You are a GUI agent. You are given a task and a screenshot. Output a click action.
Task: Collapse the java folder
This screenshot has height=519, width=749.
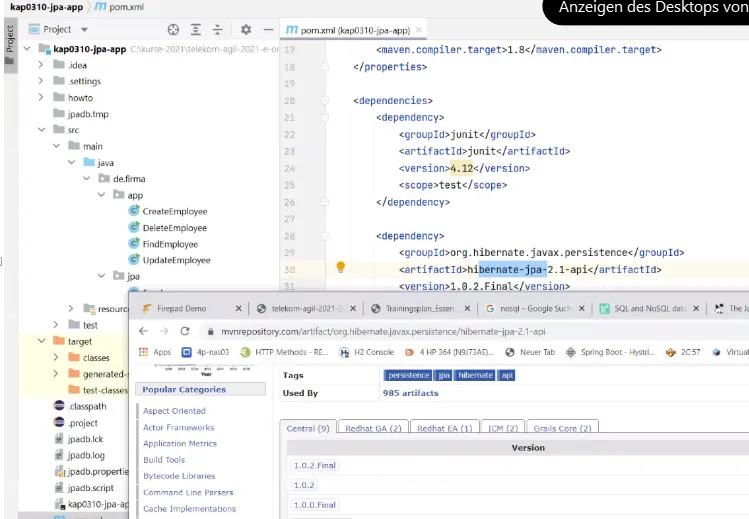(x=72, y=162)
